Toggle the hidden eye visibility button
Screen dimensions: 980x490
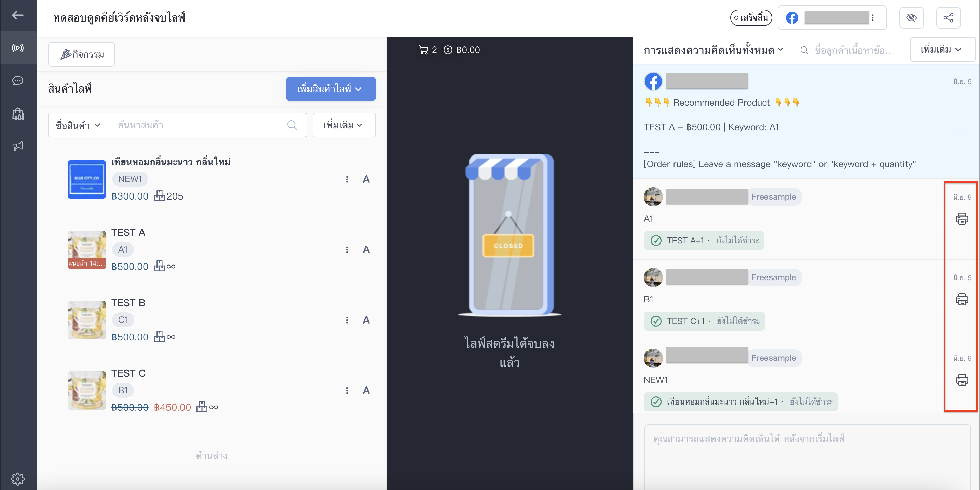click(911, 18)
